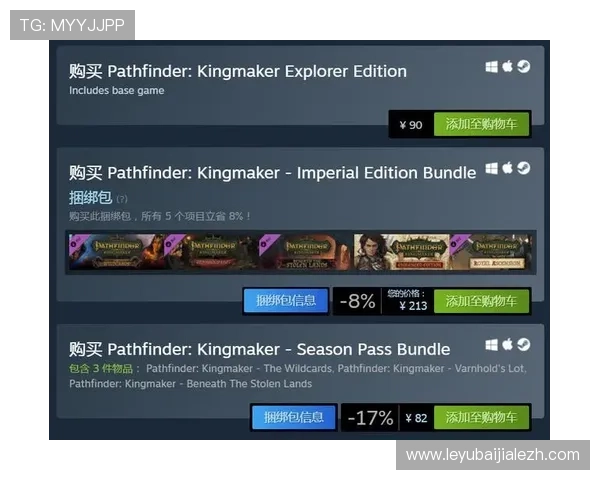The height and width of the screenshot is (480, 600).
Task: Click Windows icon on Explorer Edition
Action: tap(491, 67)
